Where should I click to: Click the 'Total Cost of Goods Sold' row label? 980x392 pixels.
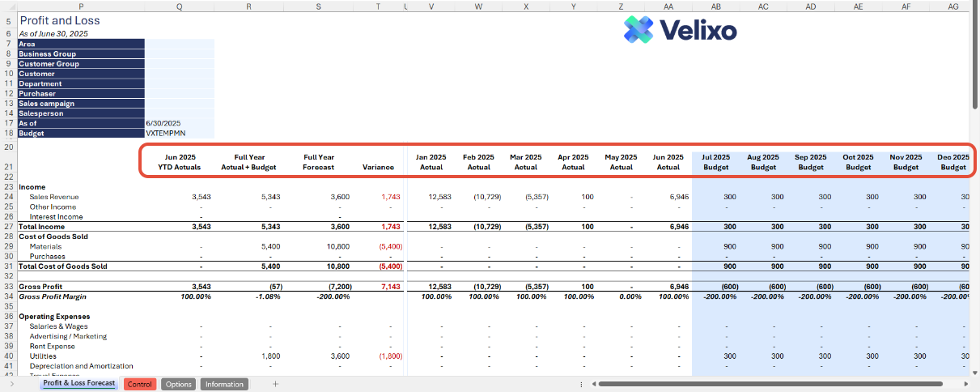pos(63,266)
